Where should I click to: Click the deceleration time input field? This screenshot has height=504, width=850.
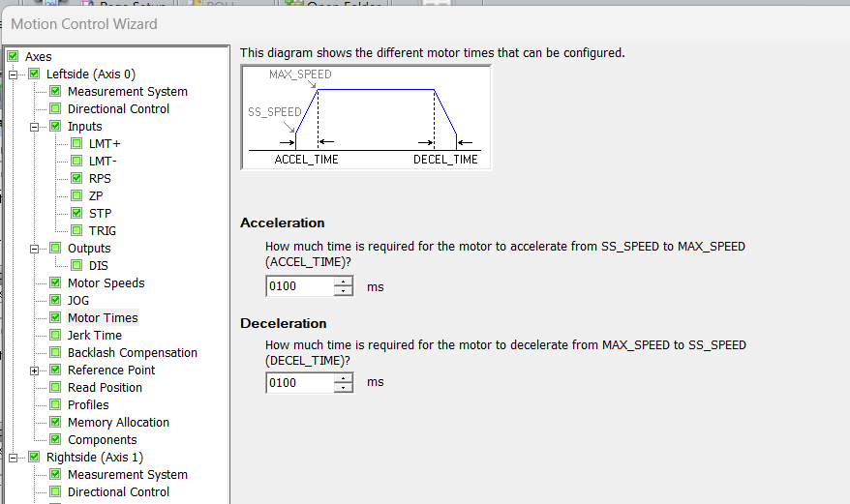[x=299, y=383]
